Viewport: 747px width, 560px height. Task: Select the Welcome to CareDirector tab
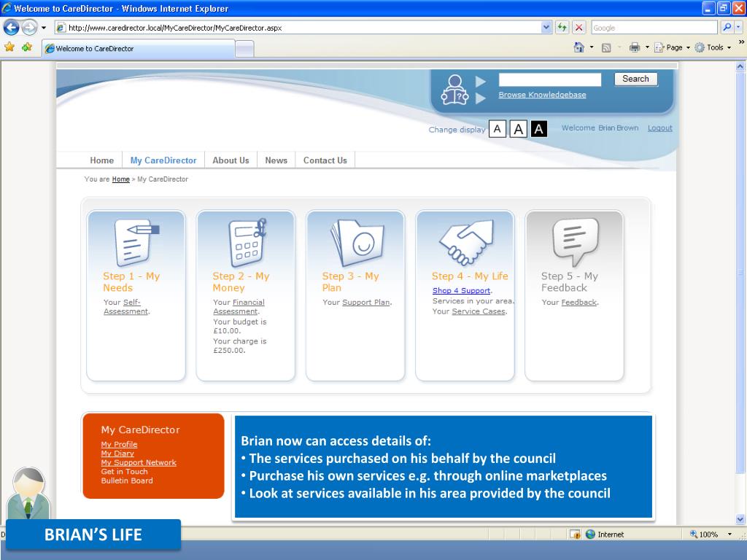[x=139, y=49]
